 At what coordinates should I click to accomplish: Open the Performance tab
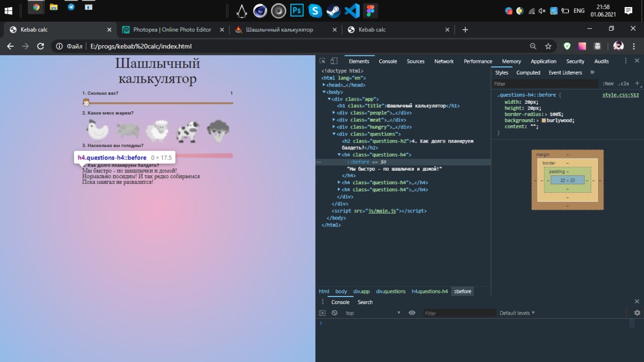[478, 61]
